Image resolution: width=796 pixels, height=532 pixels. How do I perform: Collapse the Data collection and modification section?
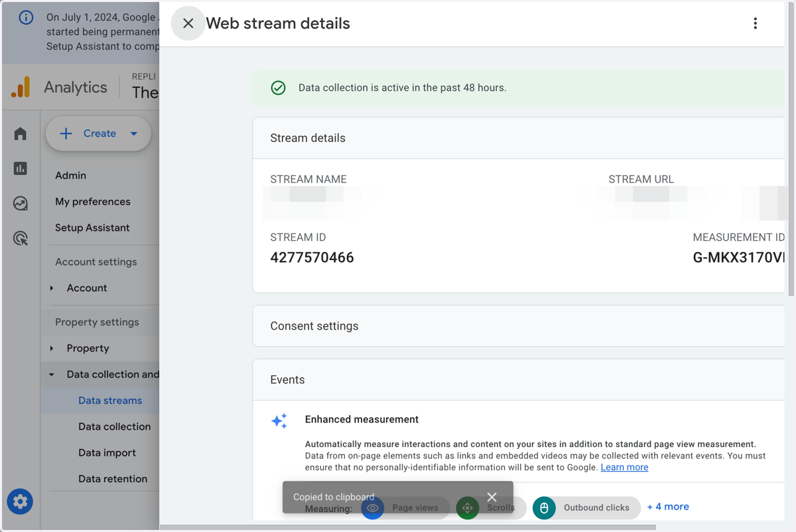[52, 374]
